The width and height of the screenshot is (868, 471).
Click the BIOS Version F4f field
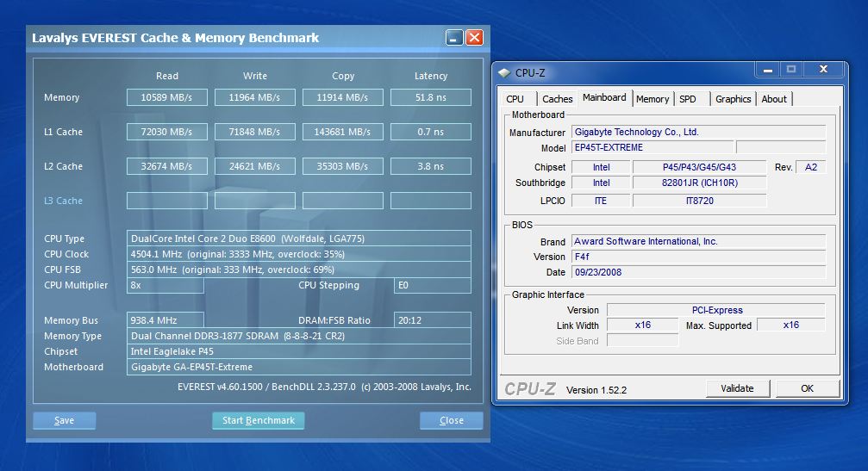698,257
